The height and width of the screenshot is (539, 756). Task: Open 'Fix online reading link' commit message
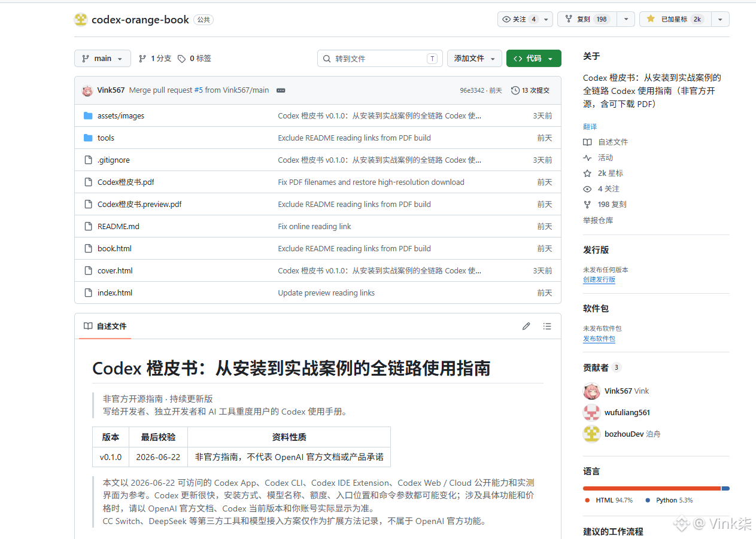click(x=314, y=226)
